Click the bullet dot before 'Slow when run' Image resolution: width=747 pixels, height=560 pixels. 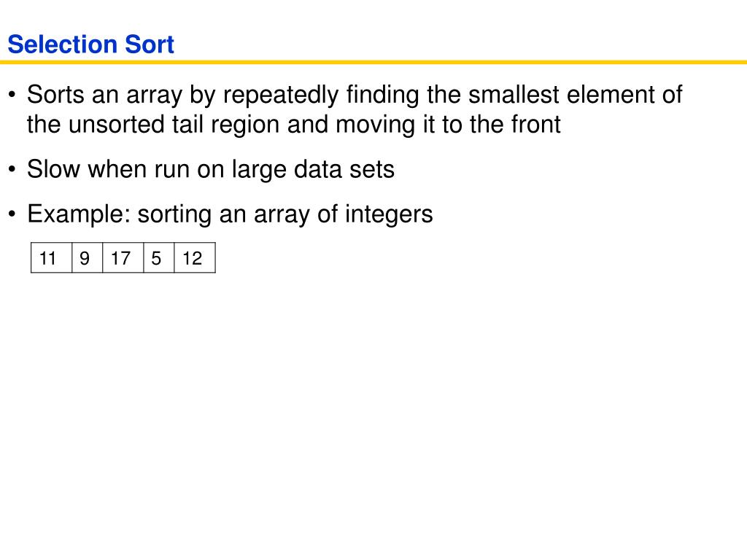[x=12, y=169]
